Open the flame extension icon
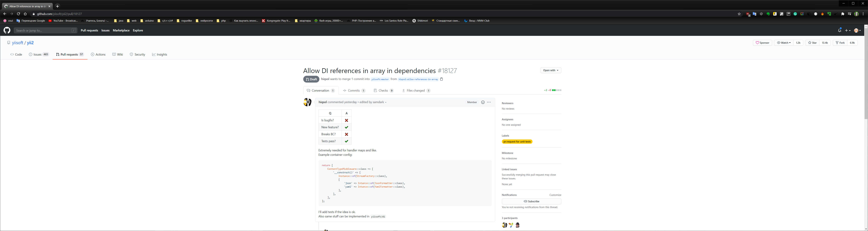Viewport: 868px width, 231px height. (822, 14)
